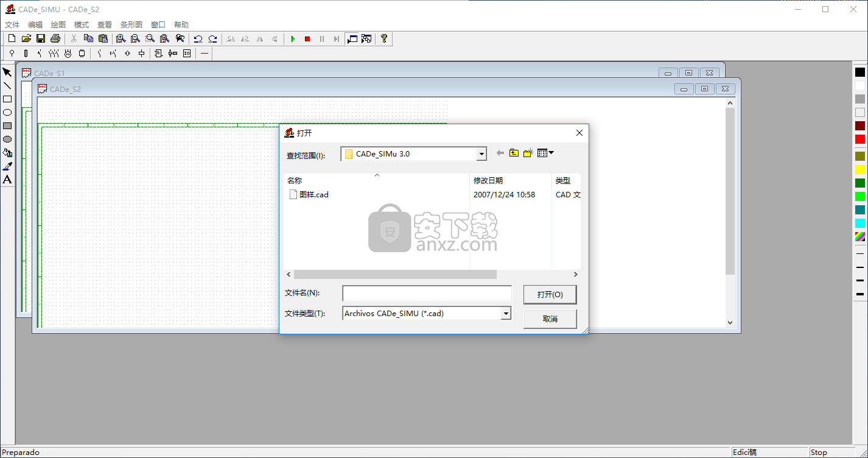Select the empty rectangle tool
Screen dimensions: 868x458
[7, 99]
